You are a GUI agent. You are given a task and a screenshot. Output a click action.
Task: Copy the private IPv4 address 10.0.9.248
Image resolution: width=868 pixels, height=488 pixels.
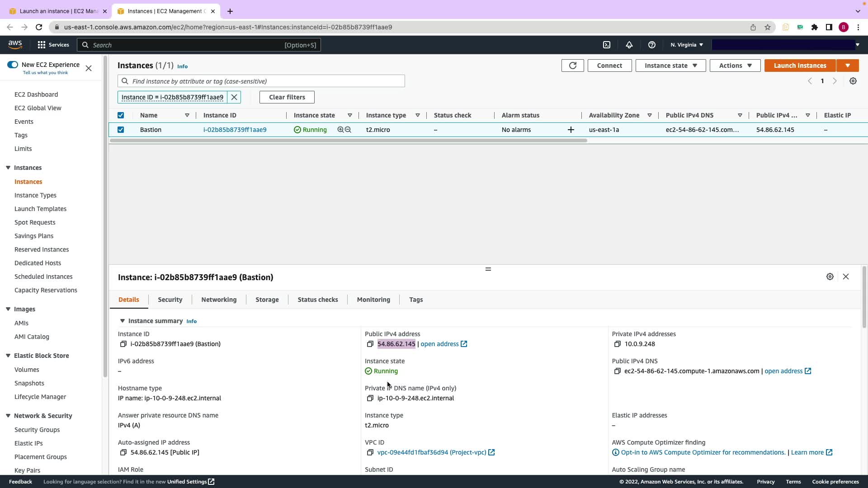pyautogui.click(x=617, y=344)
